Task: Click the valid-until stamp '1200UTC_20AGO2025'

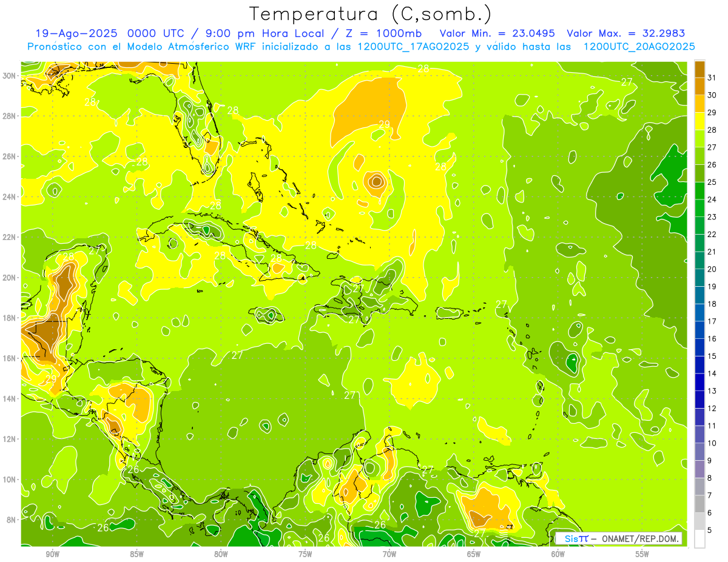Action: click(x=639, y=47)
